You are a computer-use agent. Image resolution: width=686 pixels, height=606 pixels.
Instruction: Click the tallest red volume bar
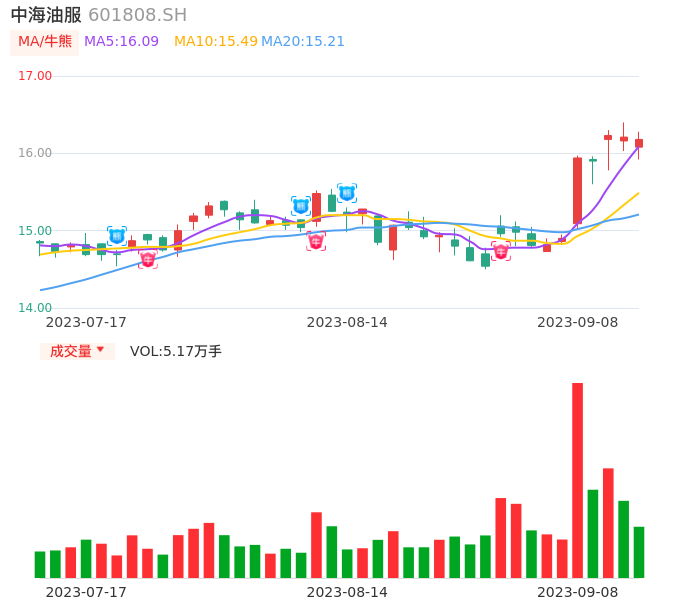pyautogui.click(x=578, y=480)
